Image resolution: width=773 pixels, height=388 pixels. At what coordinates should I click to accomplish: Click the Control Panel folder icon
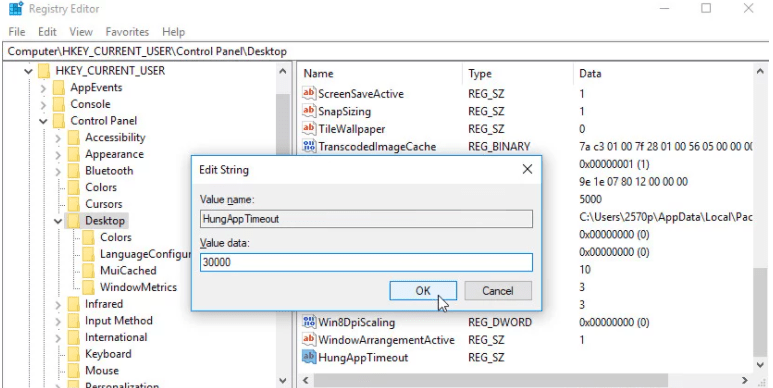point(59,121)
